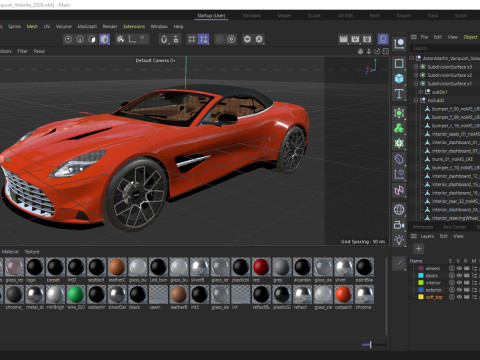480x360 pixels.
Task: Toggle the Workplane lock icon
Action: pos(176,39)
